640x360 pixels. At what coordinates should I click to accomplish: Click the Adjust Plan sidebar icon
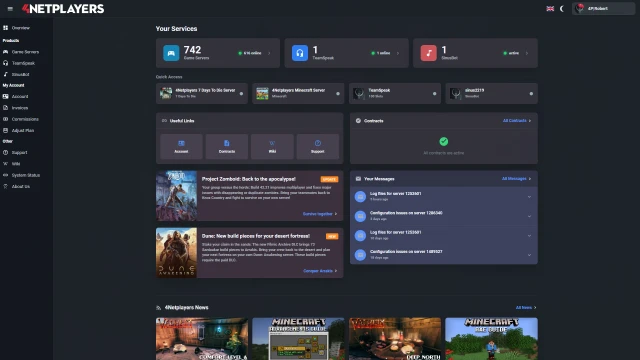[x=5, y=131]
